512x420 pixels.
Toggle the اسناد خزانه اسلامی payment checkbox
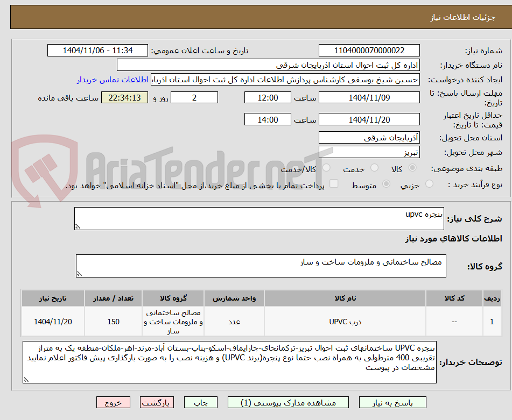pos(334,183)
